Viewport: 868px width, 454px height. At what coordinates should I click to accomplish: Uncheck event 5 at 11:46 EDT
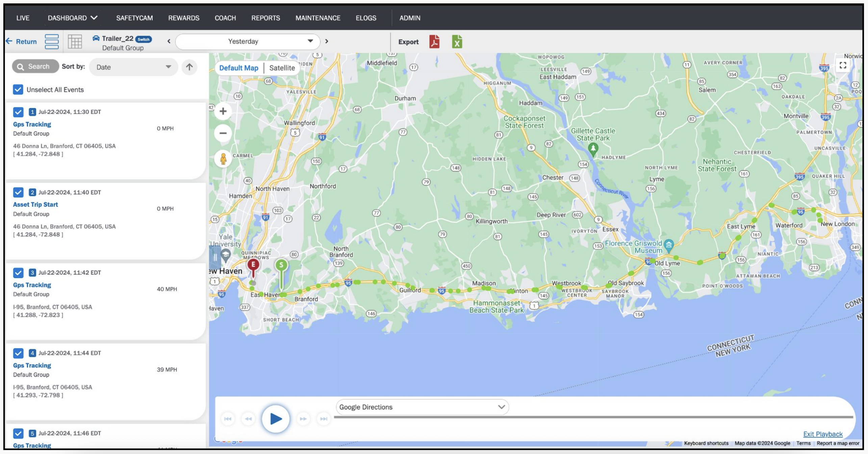click(18, 433)
